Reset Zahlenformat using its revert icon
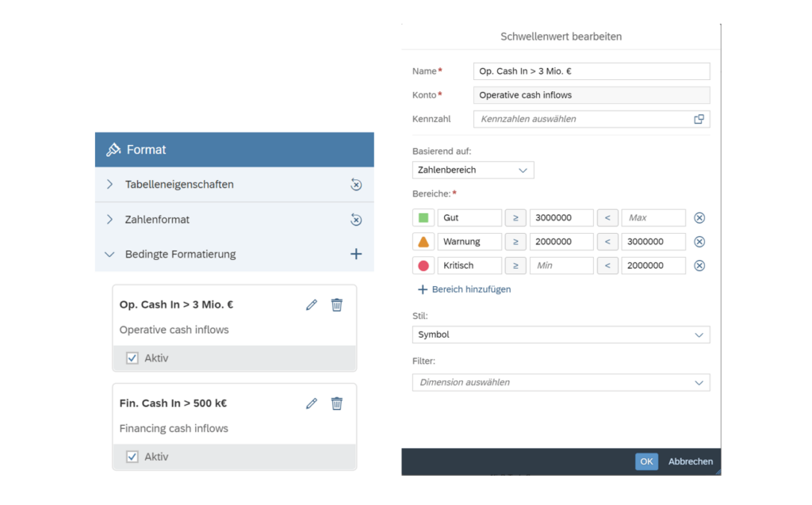This screenshot has width=812, height=505. pyautogui.click(x=356, y=220)
